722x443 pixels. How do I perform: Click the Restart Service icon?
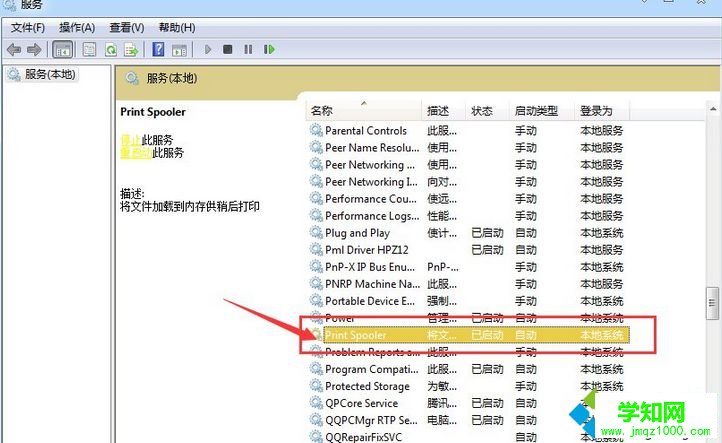tap(269, 49)
